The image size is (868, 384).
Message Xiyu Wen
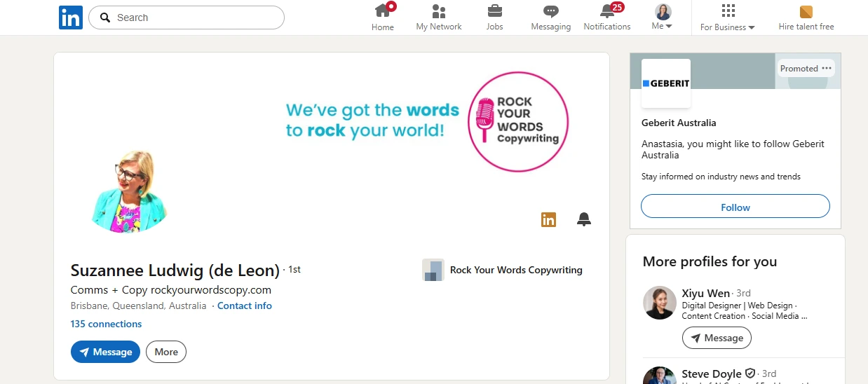717,338
